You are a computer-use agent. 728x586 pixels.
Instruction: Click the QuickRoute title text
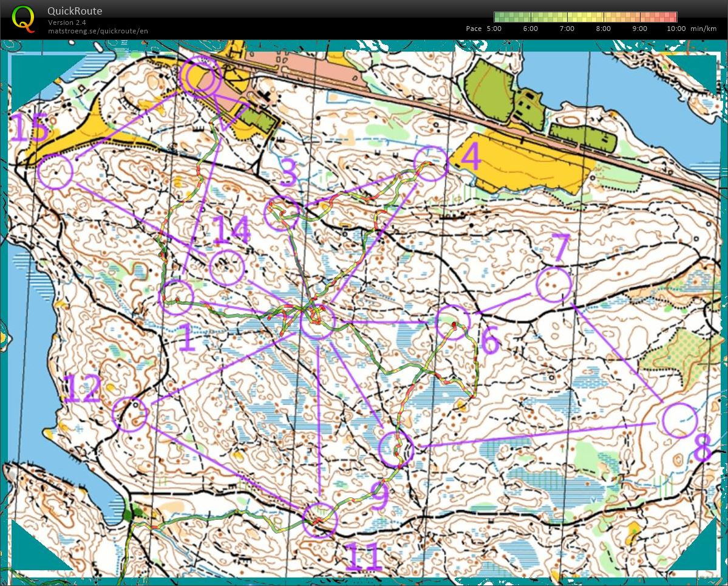coord(75,11)
